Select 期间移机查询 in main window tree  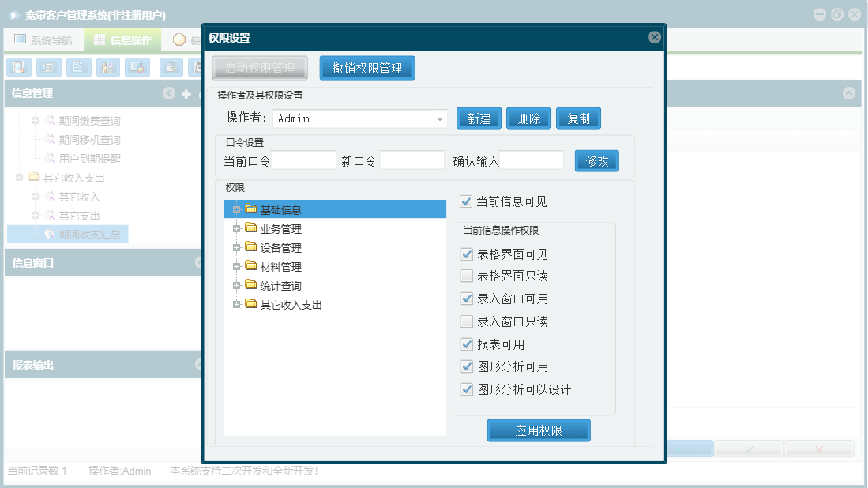[x=90, y=140]
